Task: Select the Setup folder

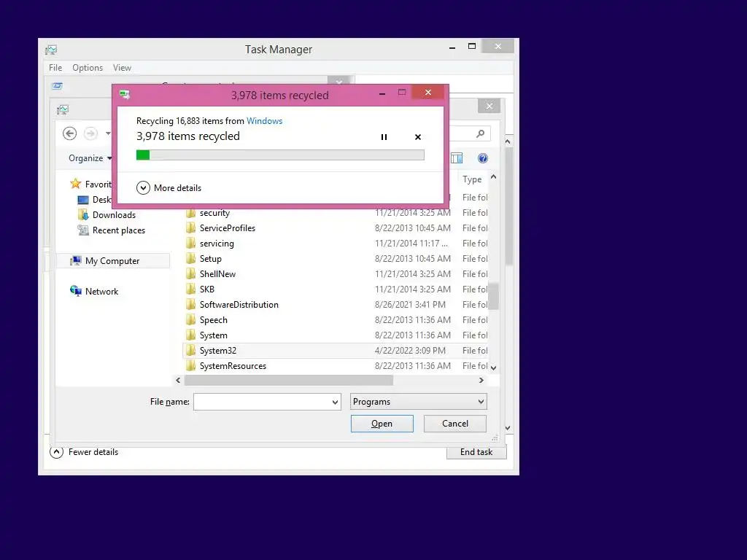Action: (x=211, y=259)
